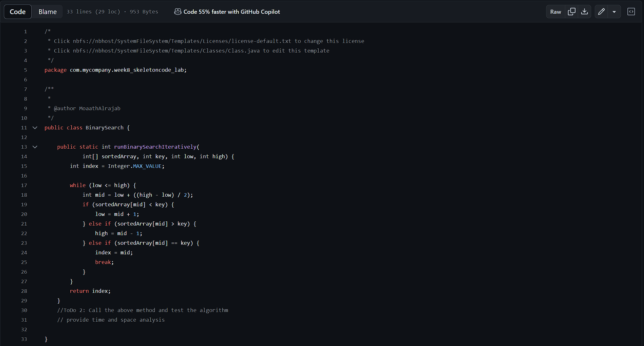Click the GitHub Copilot icon
The width and height of the screenshot is (644, 346).
pos(178,12)
